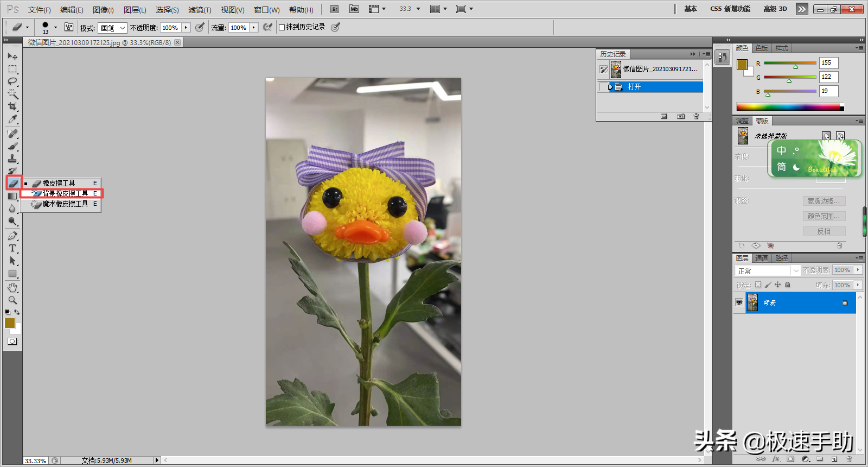Launch Adobe Bridge from top bar
This screenshot has height=467, width=868.
point(335,9)
